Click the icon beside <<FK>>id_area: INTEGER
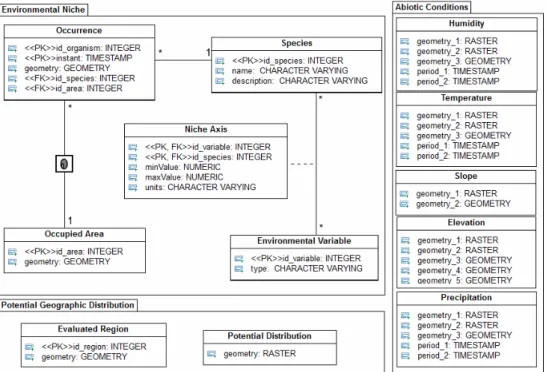 click(13, 88)
